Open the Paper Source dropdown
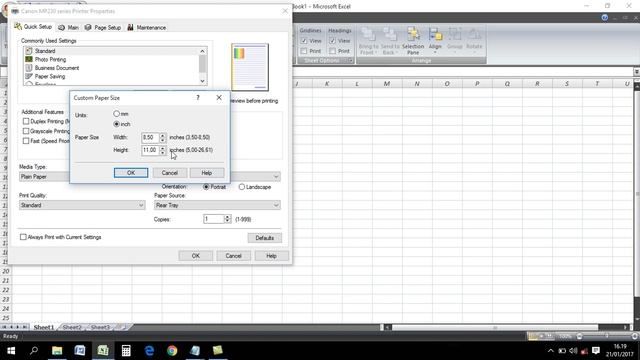640x360 pixels. point(217,205)
